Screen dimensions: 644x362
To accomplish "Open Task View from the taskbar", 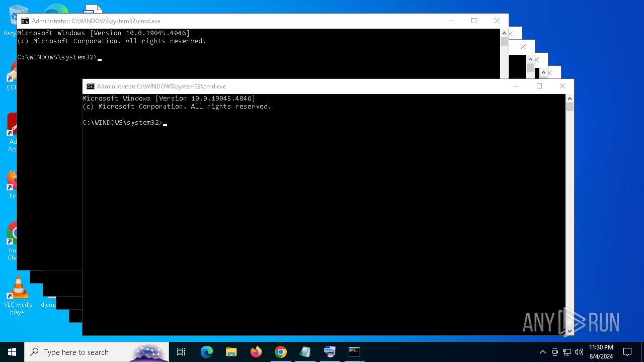I will point(181,352).
